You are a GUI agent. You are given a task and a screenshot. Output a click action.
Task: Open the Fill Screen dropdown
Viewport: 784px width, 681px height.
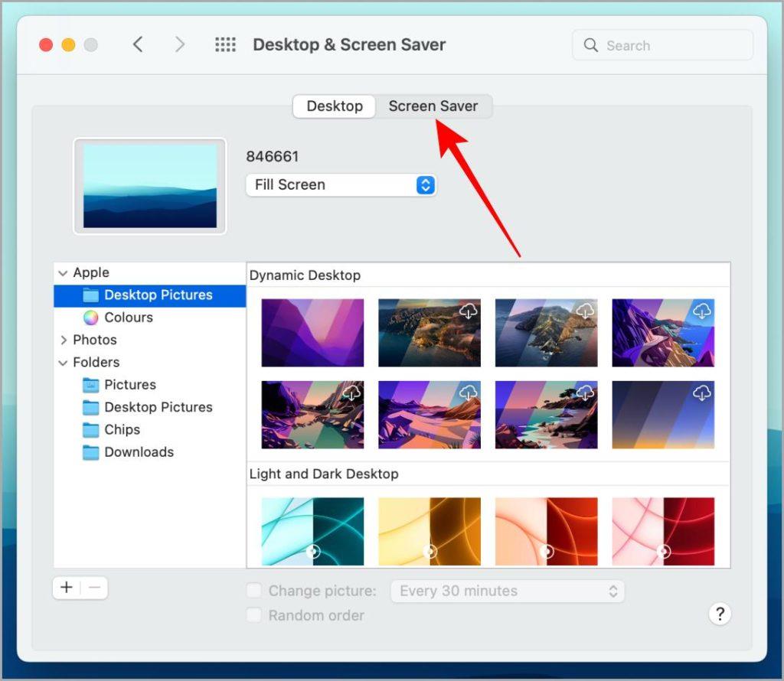(341, 185)
